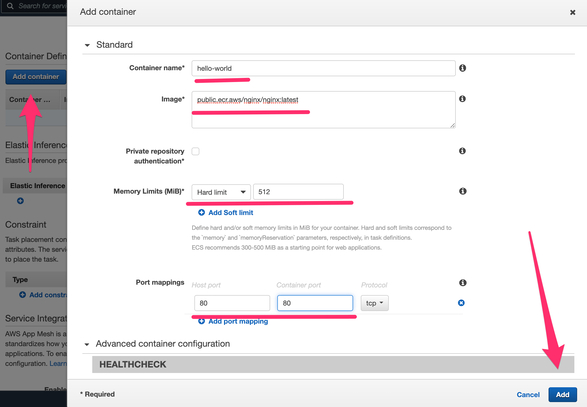
Task: Collapse Advanced container configuration section
Action: [x=87, y=344]
